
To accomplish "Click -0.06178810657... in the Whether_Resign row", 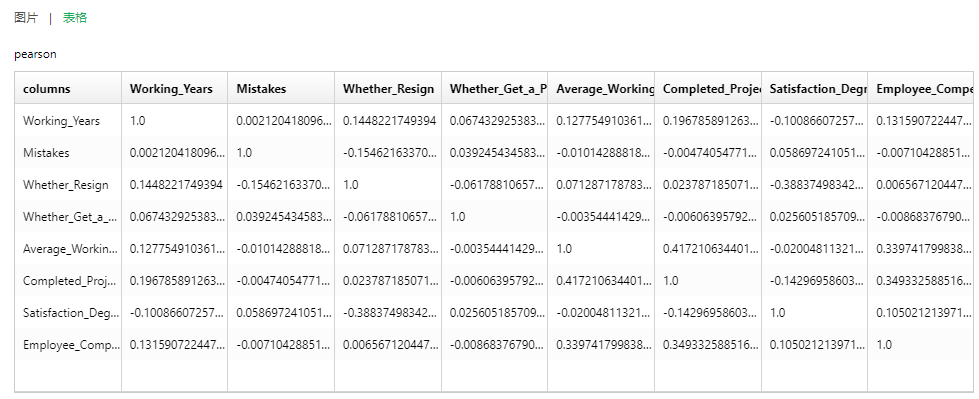I will point(497,185).
